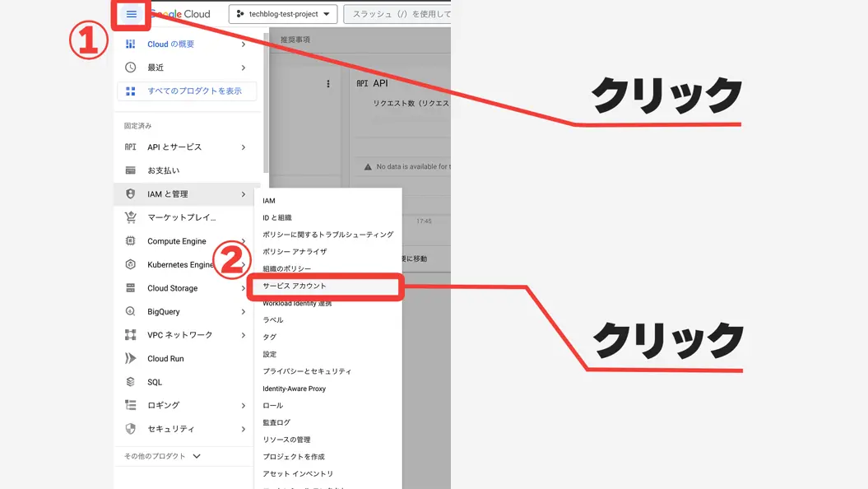This screenshot has width=868, height=489.
Task: Open リソースの管理
Action: click(x=286, y=440)
